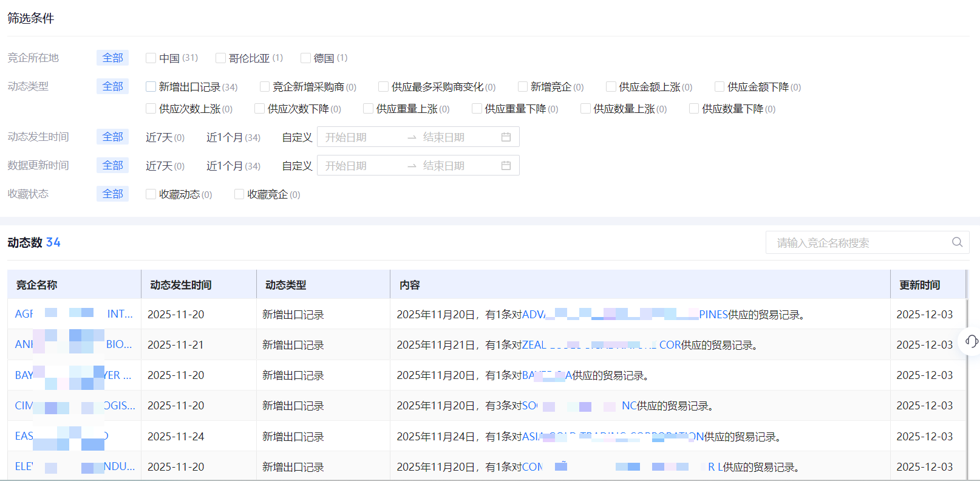Select 全部 for 收藏状态

click(112, 194)
